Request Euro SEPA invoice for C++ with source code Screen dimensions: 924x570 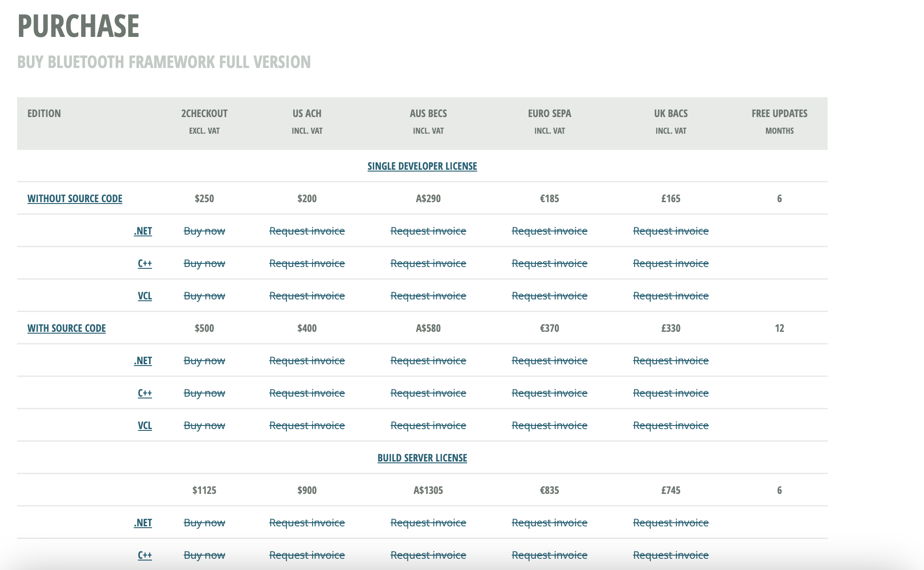pos(549,393)
